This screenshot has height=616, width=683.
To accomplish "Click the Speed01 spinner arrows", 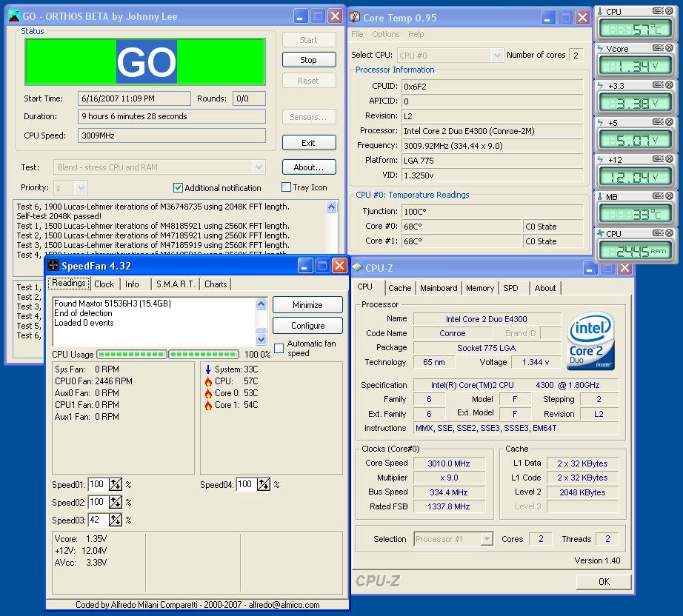I will (116, 484).
